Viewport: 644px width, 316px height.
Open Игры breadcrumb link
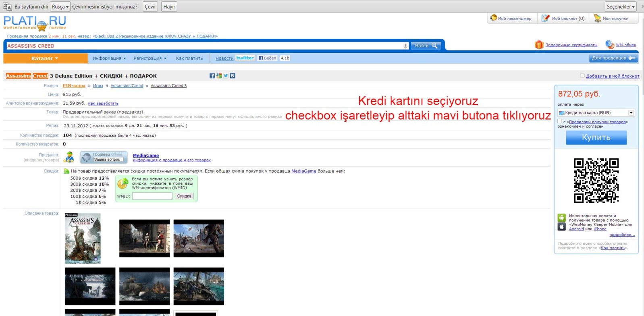coord(98,86)
